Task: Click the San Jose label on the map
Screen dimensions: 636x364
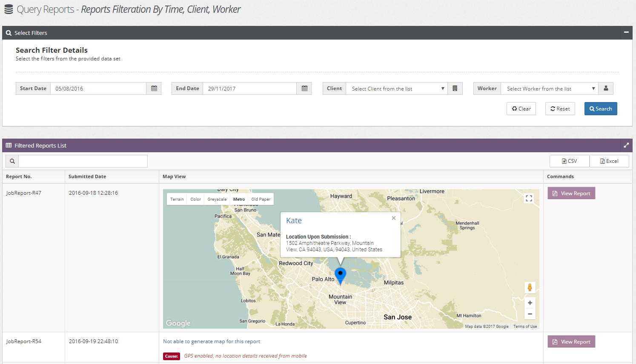Action: [398, 317]
